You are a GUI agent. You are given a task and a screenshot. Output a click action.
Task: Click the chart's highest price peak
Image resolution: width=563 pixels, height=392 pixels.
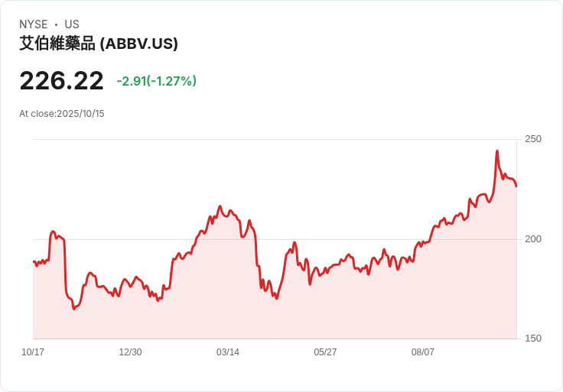tap(497, 151)
